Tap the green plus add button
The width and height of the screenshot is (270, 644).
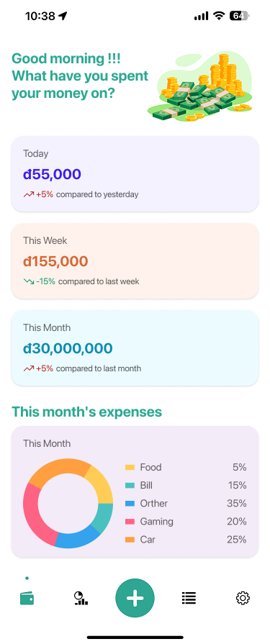coord(135,598)
